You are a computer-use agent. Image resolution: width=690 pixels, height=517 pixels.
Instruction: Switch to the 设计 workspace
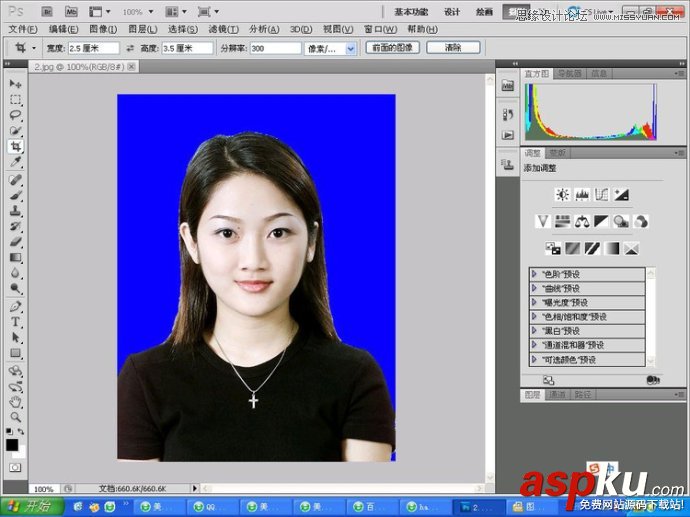click(452, 12)
